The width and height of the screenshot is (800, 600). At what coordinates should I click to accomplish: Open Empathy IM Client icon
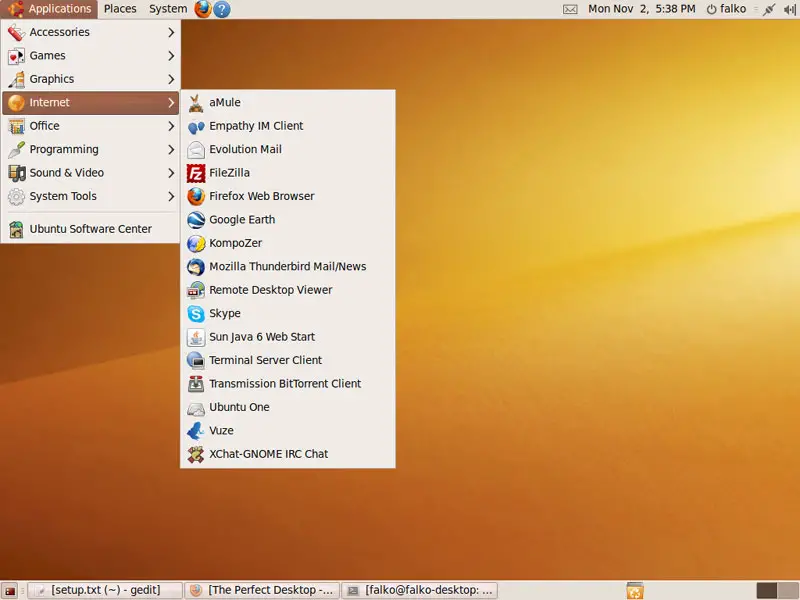pyautogui.click(x=196, y=126)
